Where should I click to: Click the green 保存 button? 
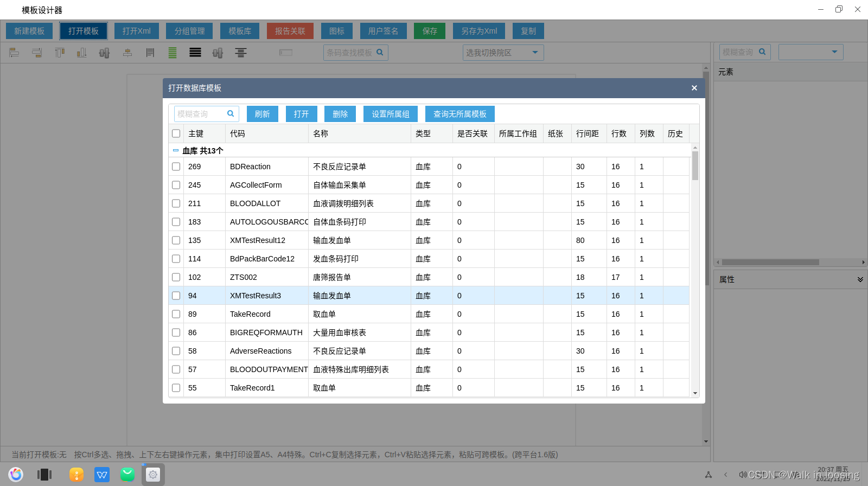click(x=430, y=31)
